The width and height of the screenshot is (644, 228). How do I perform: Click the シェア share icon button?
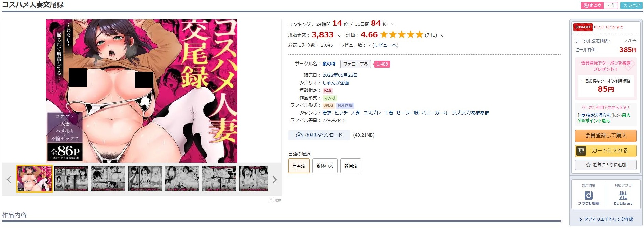631,5
